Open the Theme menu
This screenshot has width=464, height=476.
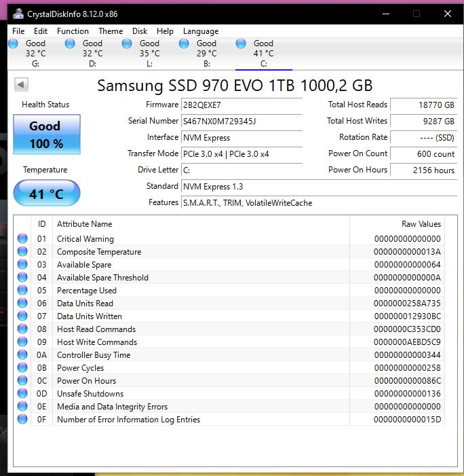(x=111, y=31)
